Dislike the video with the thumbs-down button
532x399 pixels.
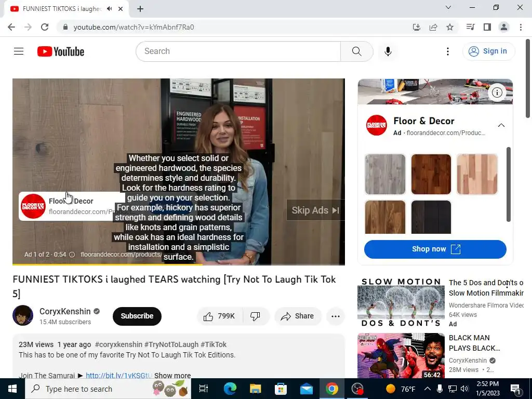pos(256,316)
